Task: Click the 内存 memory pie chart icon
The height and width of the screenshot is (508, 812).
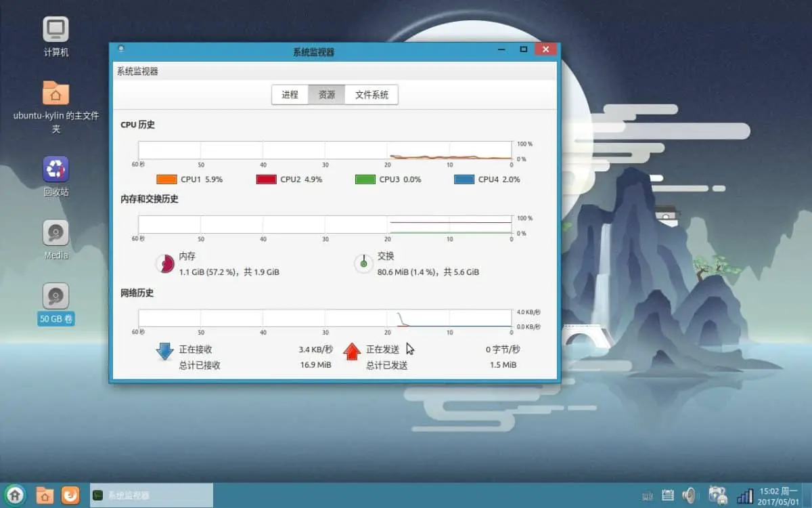Action: 165,263
